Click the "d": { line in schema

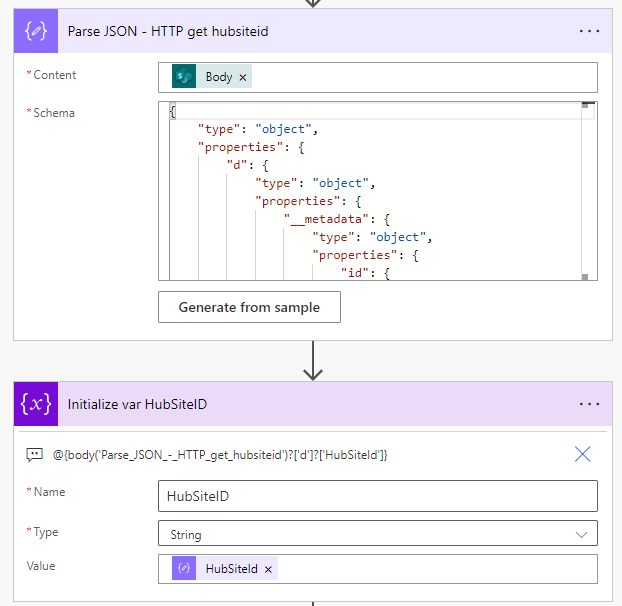click(248, 165)
